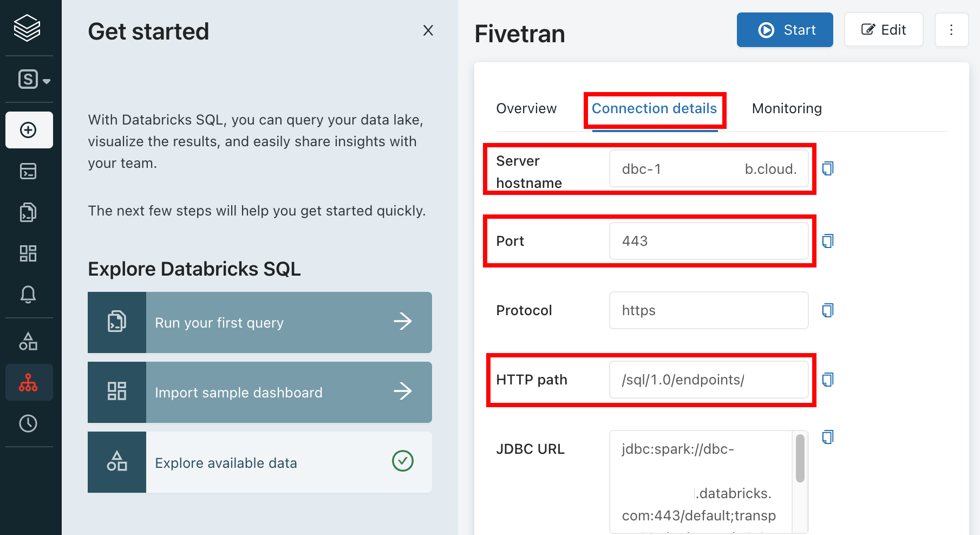Click the Get started heading

(148, 31)
